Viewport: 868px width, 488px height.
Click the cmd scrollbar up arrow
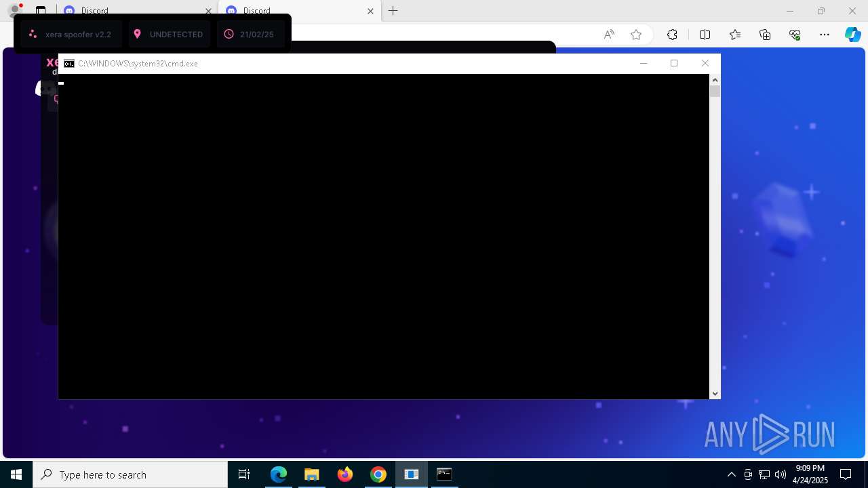pyautogui.click(x=715, y=80)
